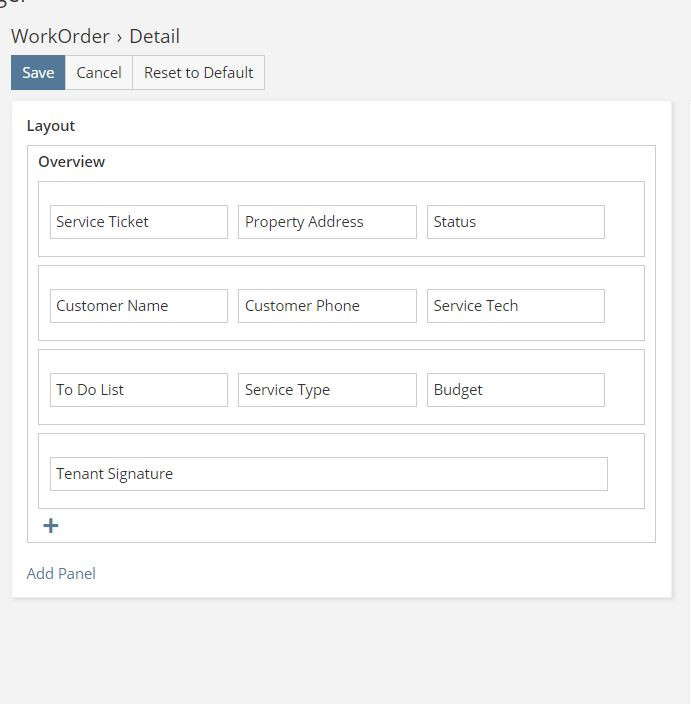Click the Add Panel link

61,574
